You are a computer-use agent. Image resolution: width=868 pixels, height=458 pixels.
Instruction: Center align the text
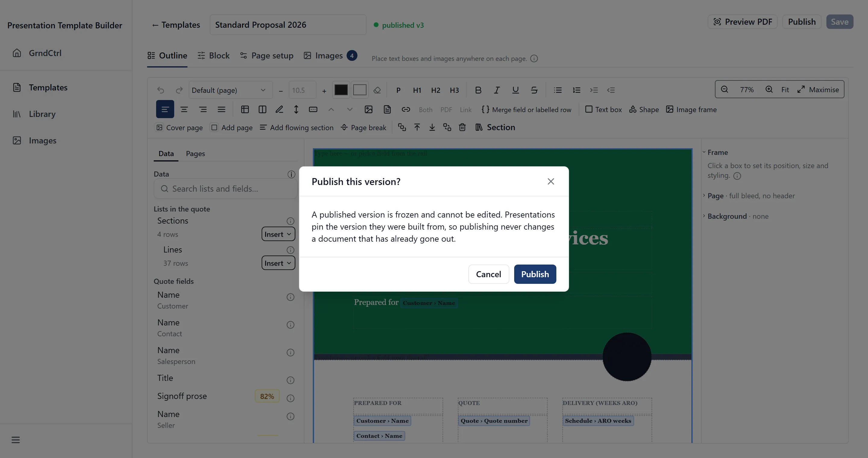(x=184, y=109)
